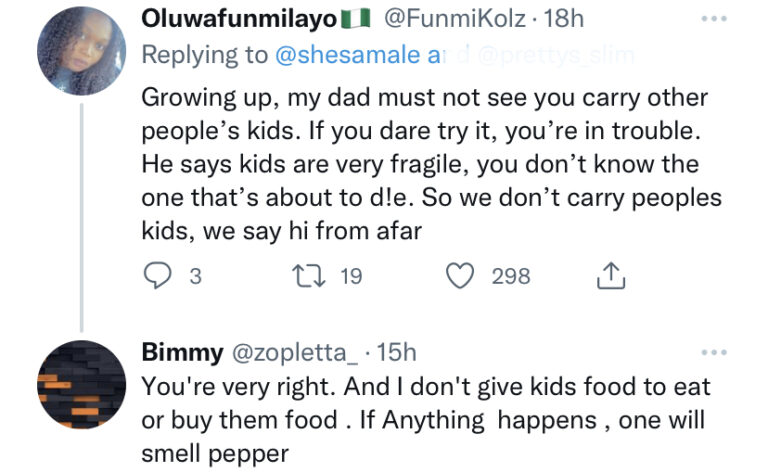Reply to Oluwafunmilayo's tweet via the comment icon

[x=158, y=276]
